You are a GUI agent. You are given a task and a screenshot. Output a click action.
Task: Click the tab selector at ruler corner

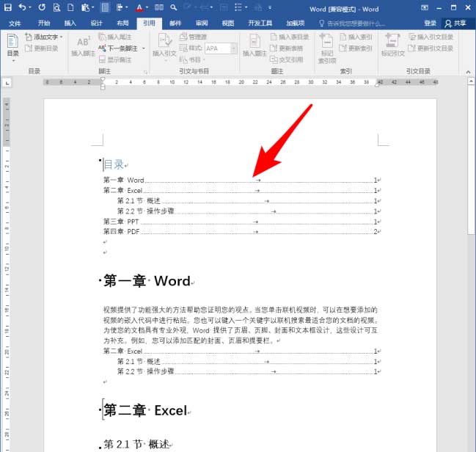(8, 84)
